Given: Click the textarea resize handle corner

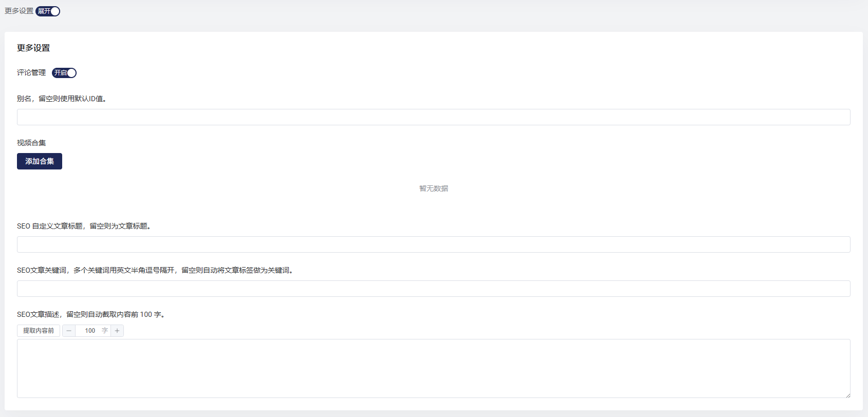Looking at the screenshot, I should [x=847, y=395].
